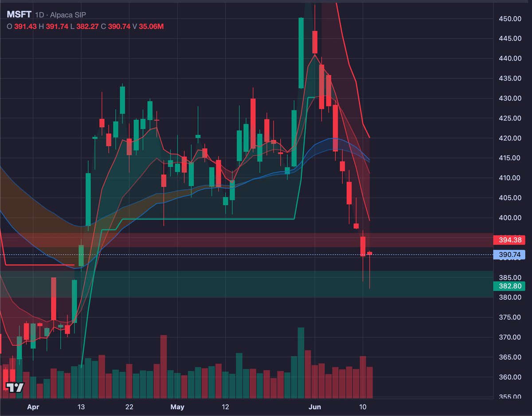Viewport: 532px width, 416px height.
Task: Click the 420.00 price axis label
Action: (x=509, y=138)
